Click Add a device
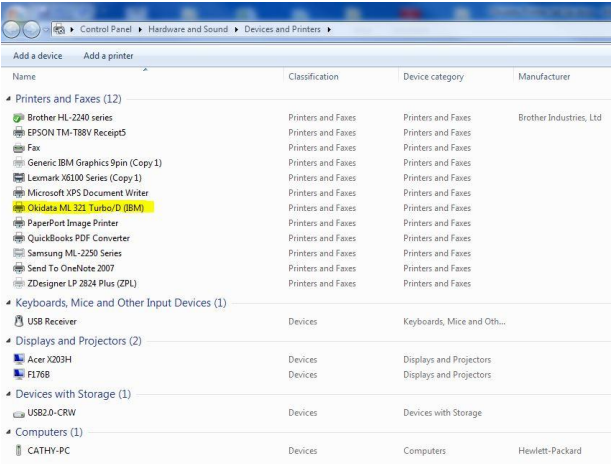Viewport: 613px width, 464px height. pyautogui.click(x=38, y=56)
